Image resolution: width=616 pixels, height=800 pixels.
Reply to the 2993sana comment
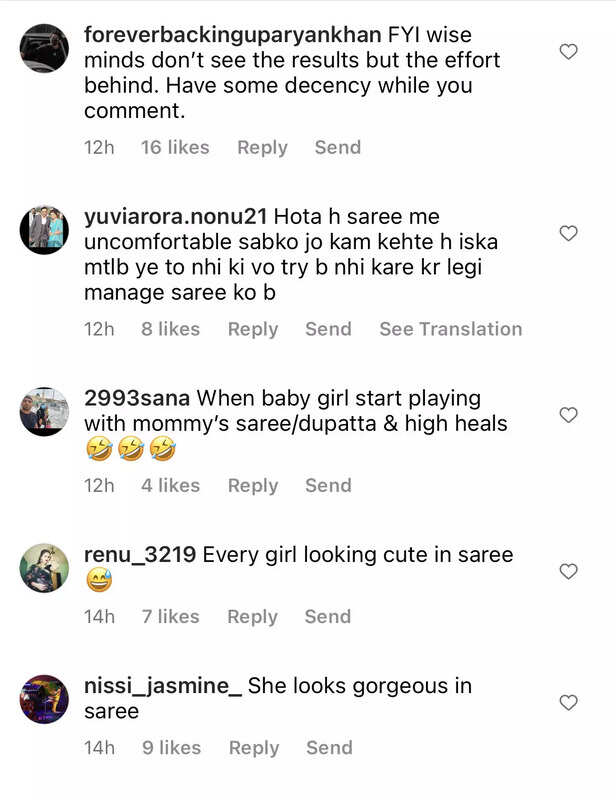pyautogui.click(x=253, y=485)
